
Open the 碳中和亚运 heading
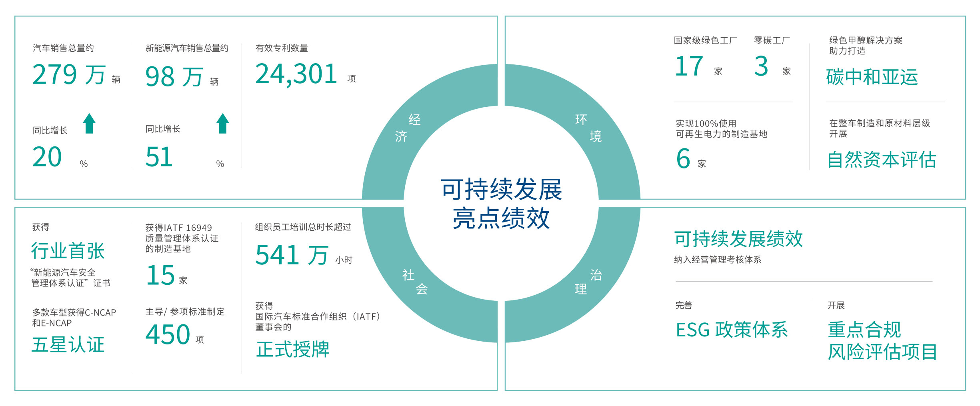point(872,77)
